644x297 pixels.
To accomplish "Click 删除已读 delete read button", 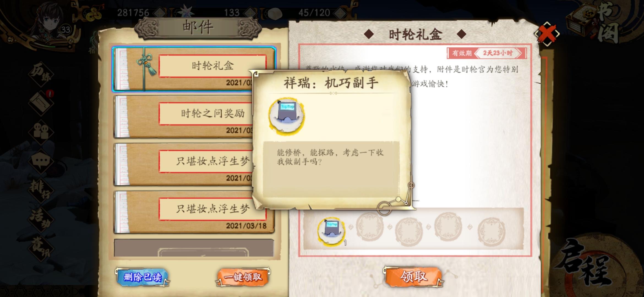I will click(142, 277).
